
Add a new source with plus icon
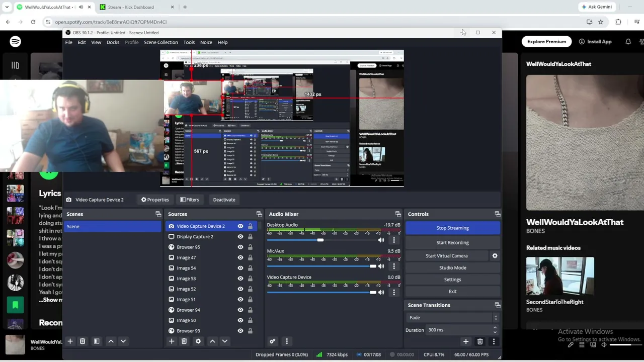pyautogui.click(x=172, y=341)
